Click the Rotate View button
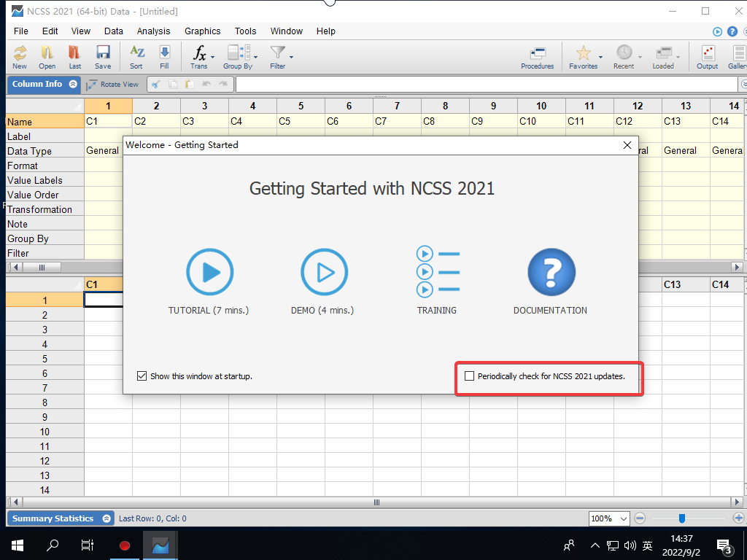747x560 pixels. coord(112,85)
